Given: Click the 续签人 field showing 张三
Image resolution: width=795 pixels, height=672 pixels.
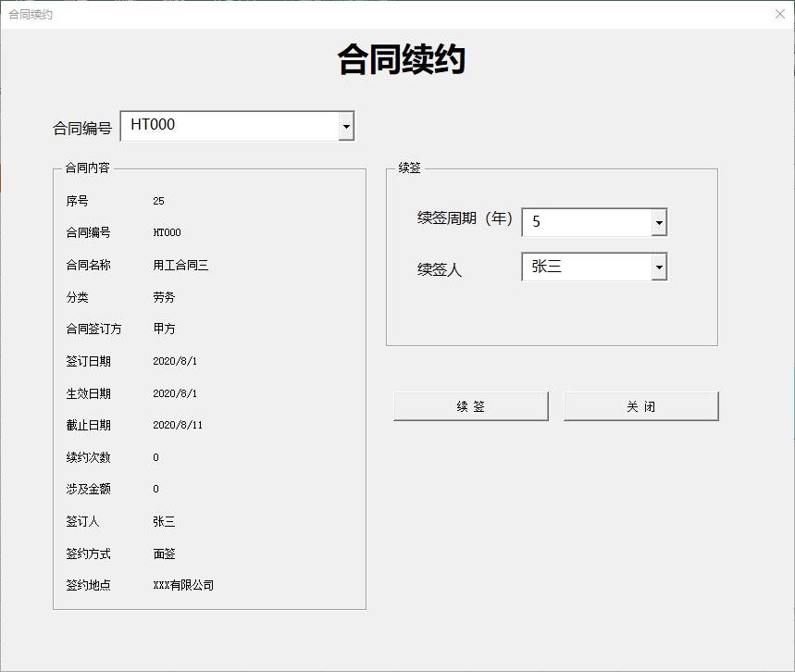Looking at the screenshot, I should click(x=587, y=267).
